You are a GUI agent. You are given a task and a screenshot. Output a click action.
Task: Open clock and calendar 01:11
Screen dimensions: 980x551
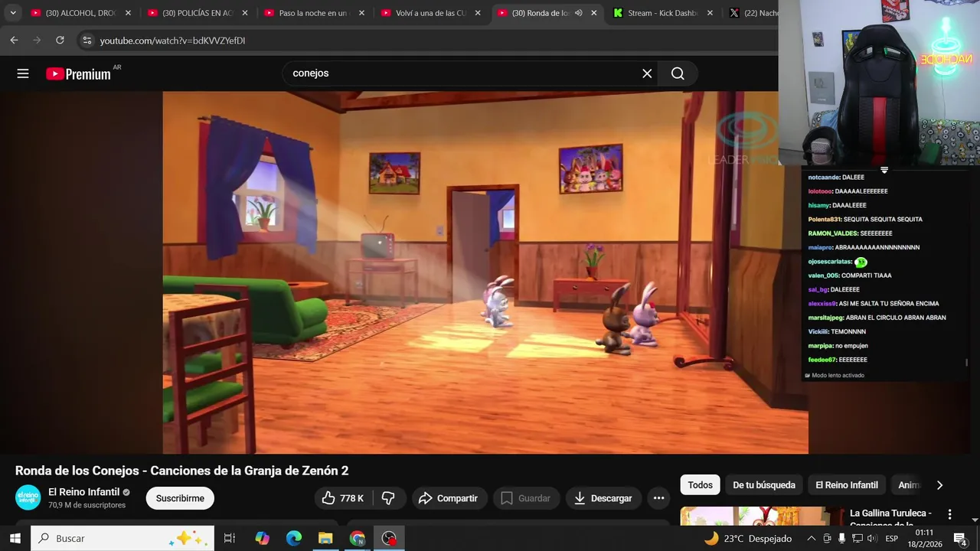(925, 538)
